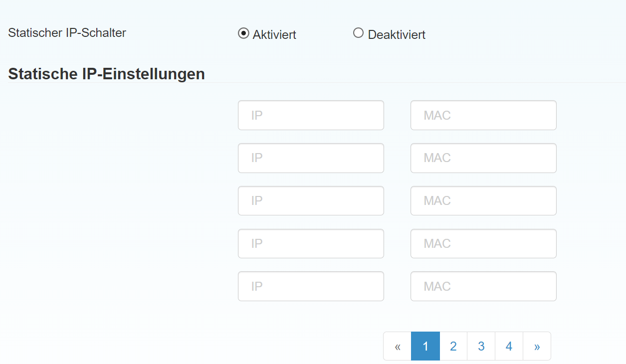This screenshot has height=364, width=626.
Task: Jump to pagination page 4
Action: [x=509, y=346]
